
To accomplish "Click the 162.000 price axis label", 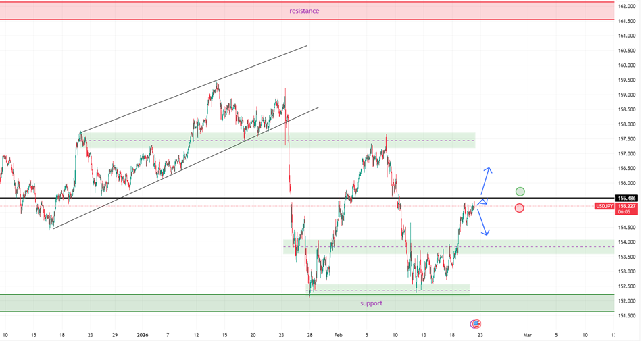I will [626, 6].
